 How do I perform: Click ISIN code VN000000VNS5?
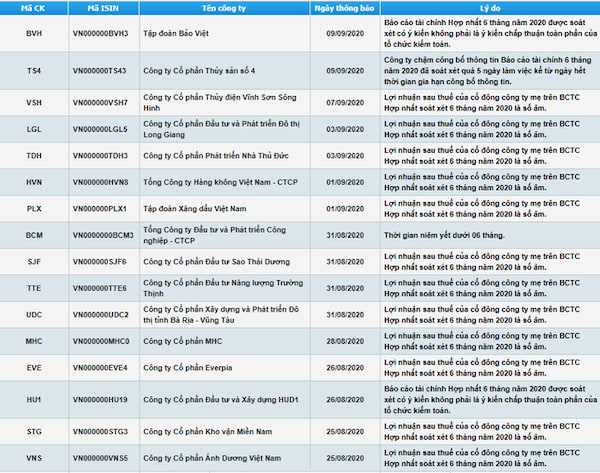pos(100,458)
